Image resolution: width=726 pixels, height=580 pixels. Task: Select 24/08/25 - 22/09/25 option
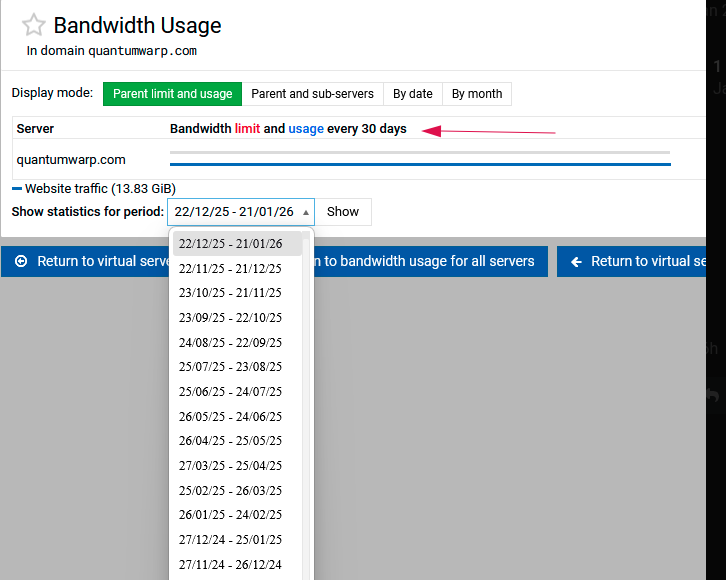coord(231,343)
